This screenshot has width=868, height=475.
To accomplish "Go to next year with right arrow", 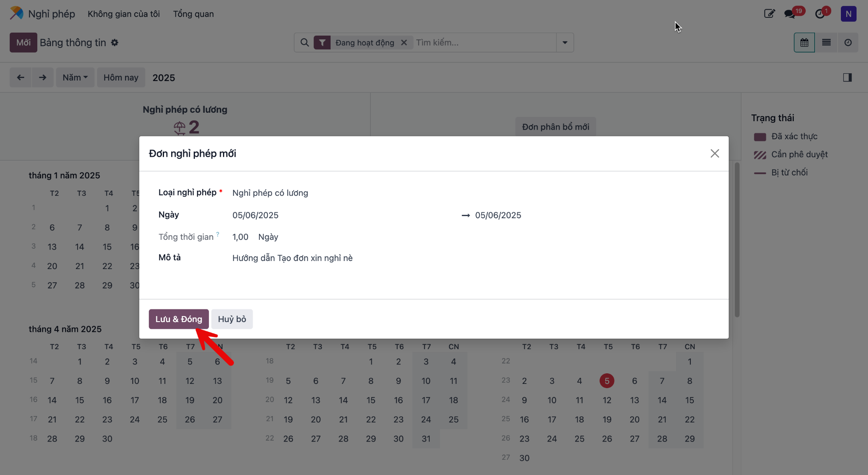I will (42, 78).
